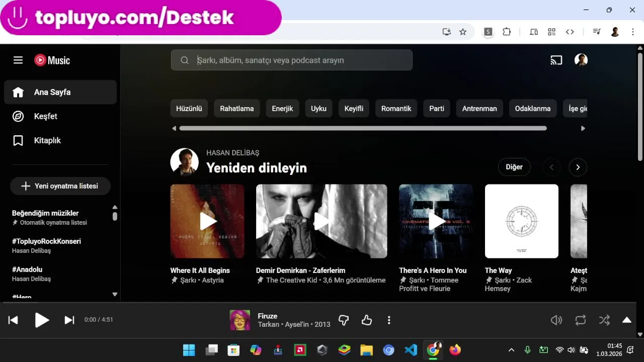Expand the now playing player page

click(627, 320)
